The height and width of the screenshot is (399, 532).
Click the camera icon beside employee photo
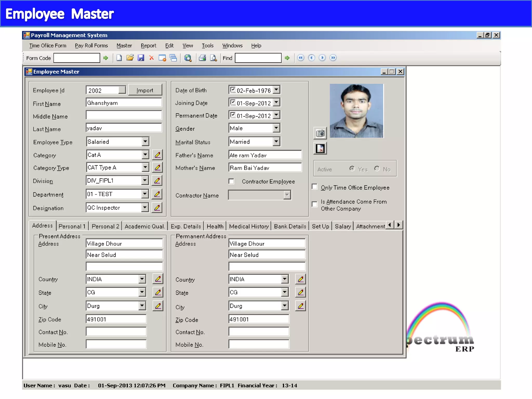tap(320, 134)
